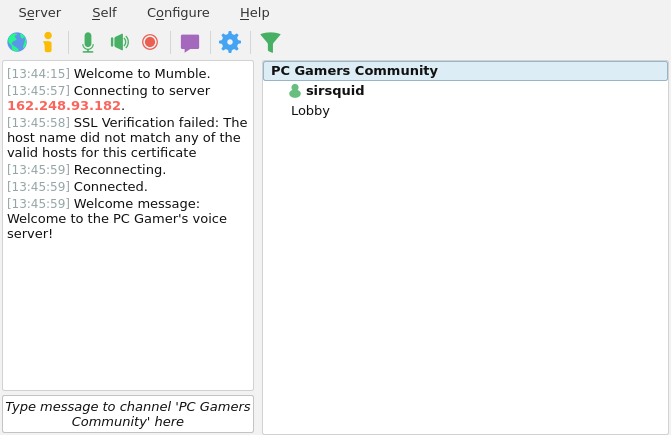This screenshot has height=435, width=671.
Task: Focus the channel message input field
Action: click(x=128, y=414)
